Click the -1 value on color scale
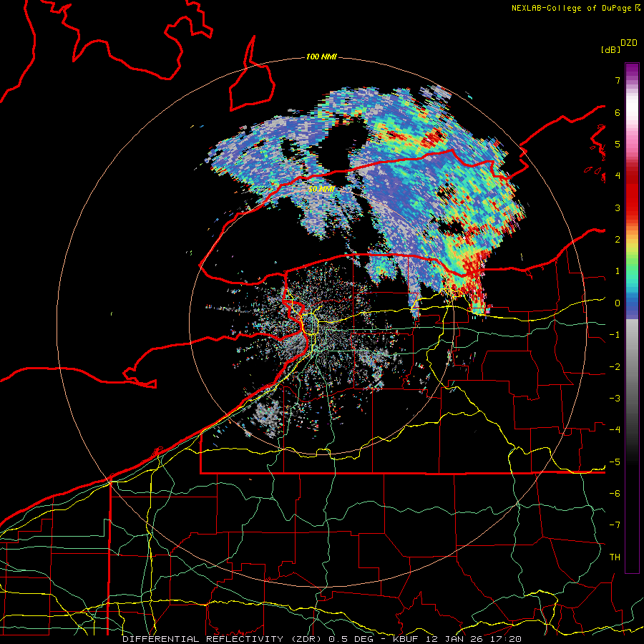The image size is (644, 644). tap(615, 335)
